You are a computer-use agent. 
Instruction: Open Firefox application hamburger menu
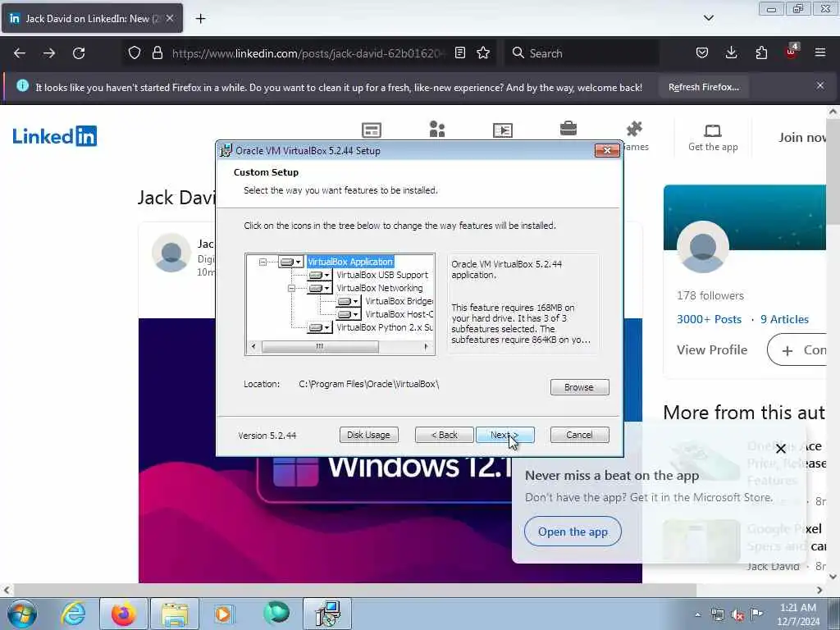pos(820,52)
